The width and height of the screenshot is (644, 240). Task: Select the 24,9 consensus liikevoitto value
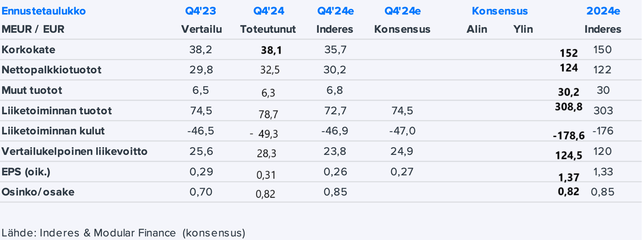(x=402, y=151)
